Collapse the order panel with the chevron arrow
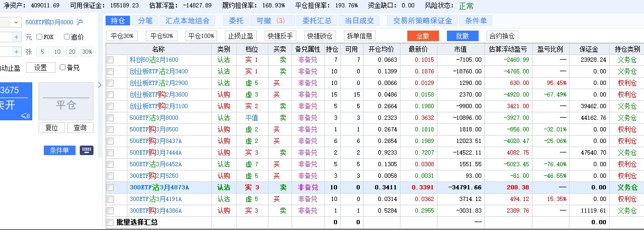644x230 pixels. click(100, 84)
